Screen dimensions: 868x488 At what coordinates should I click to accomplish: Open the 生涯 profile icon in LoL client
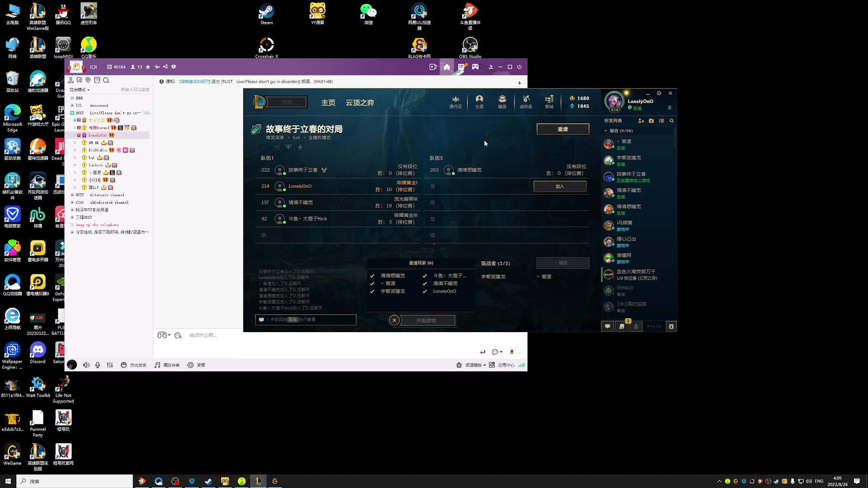(x=479, y=102)
